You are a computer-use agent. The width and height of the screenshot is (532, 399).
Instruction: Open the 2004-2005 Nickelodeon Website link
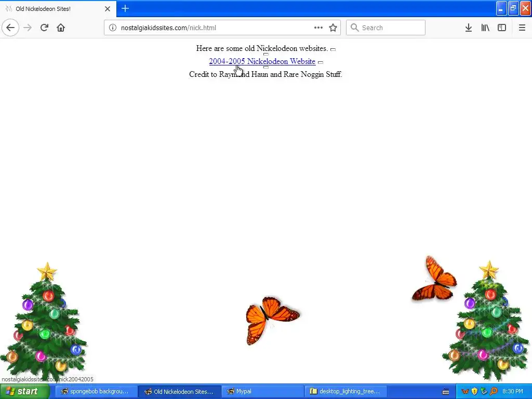(x=262, y=61)
